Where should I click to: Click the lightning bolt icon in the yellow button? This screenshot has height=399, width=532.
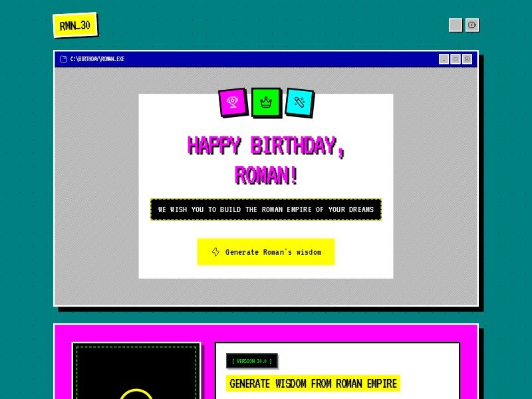(215, 252)
